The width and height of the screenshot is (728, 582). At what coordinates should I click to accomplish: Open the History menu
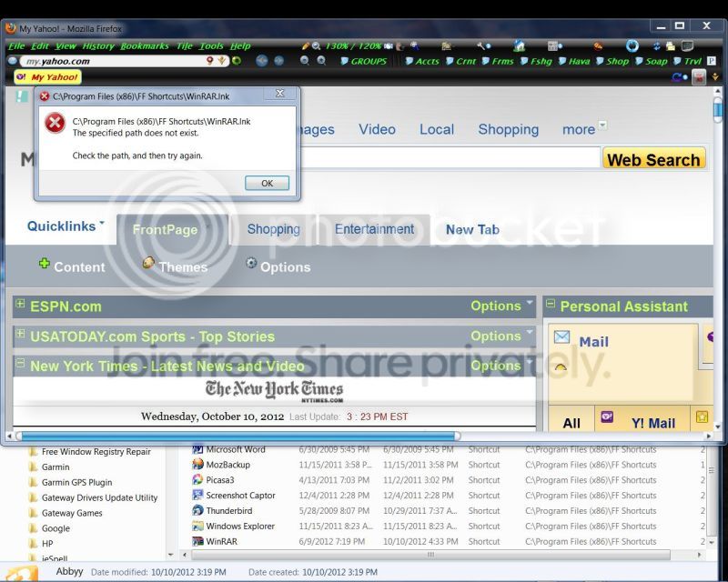[x=98, y=46]
